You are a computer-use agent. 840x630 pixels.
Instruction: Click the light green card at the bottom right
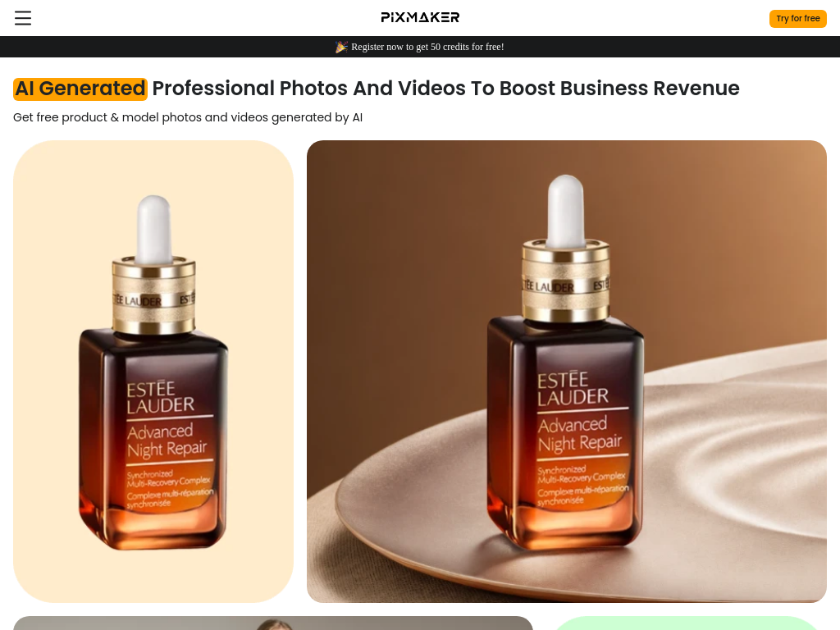pos(686,623)
